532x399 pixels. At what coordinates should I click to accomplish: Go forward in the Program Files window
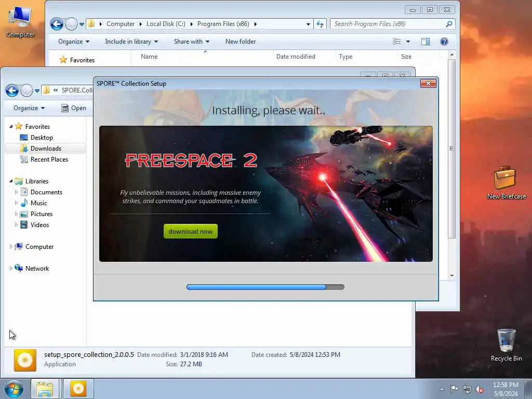point(71,24)
